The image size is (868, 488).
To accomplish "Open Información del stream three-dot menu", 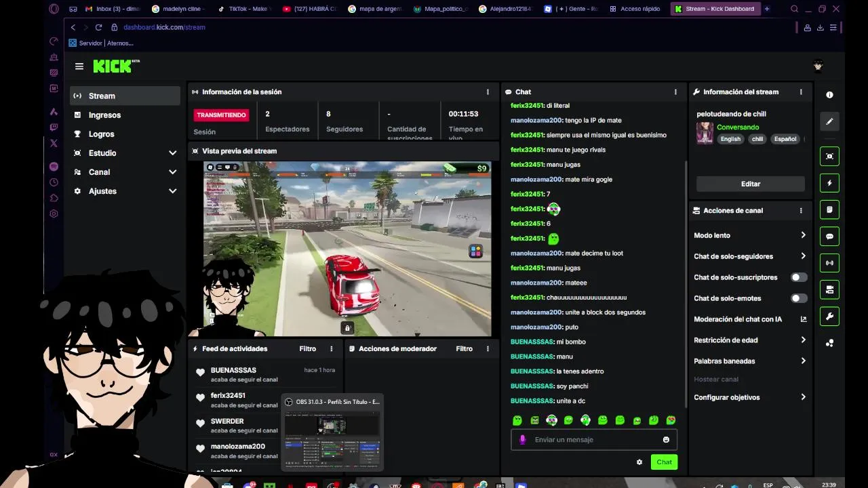I will [800, 92].
